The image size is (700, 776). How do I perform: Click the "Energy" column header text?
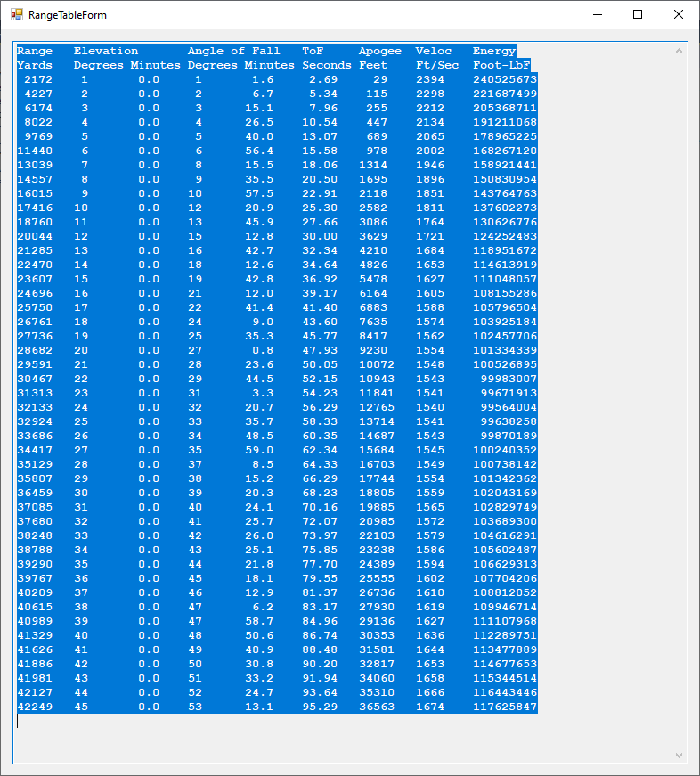(x=494, y=52)
